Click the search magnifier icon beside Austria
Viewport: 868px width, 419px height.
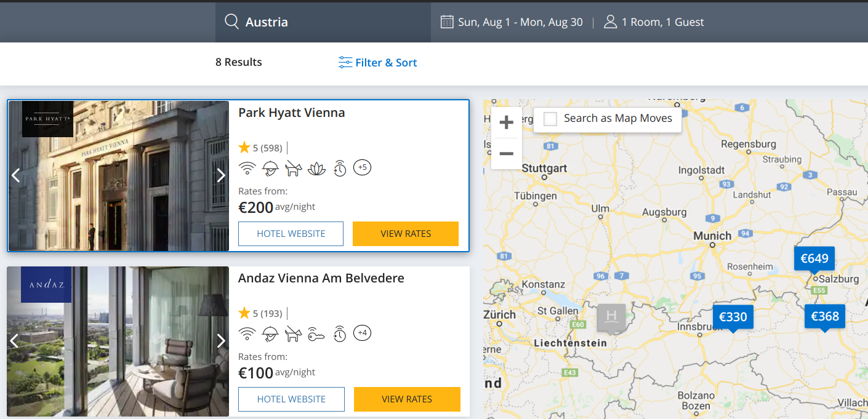(231, 22)
